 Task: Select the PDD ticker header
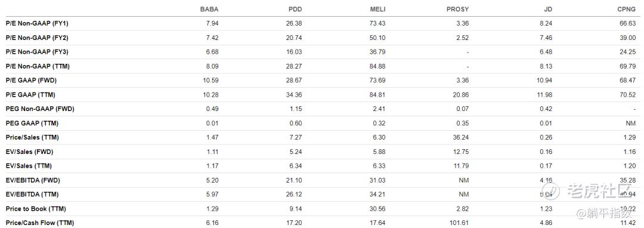coord(296,9)
